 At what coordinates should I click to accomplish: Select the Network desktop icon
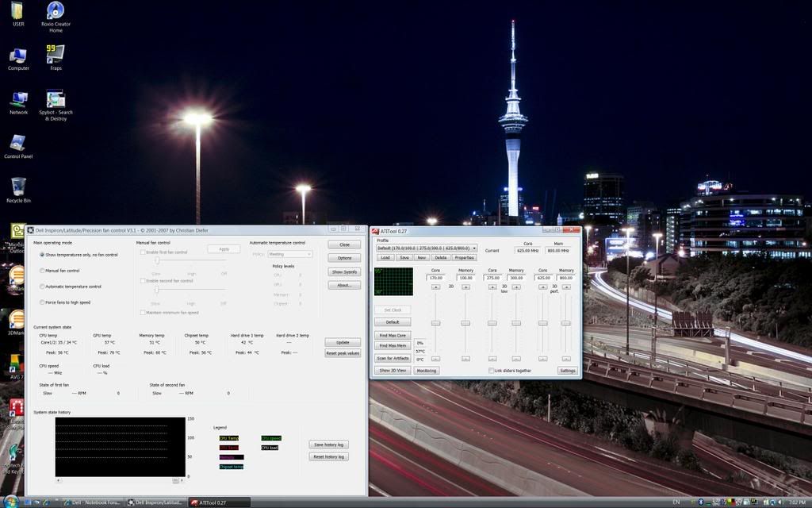pos(18,102)
